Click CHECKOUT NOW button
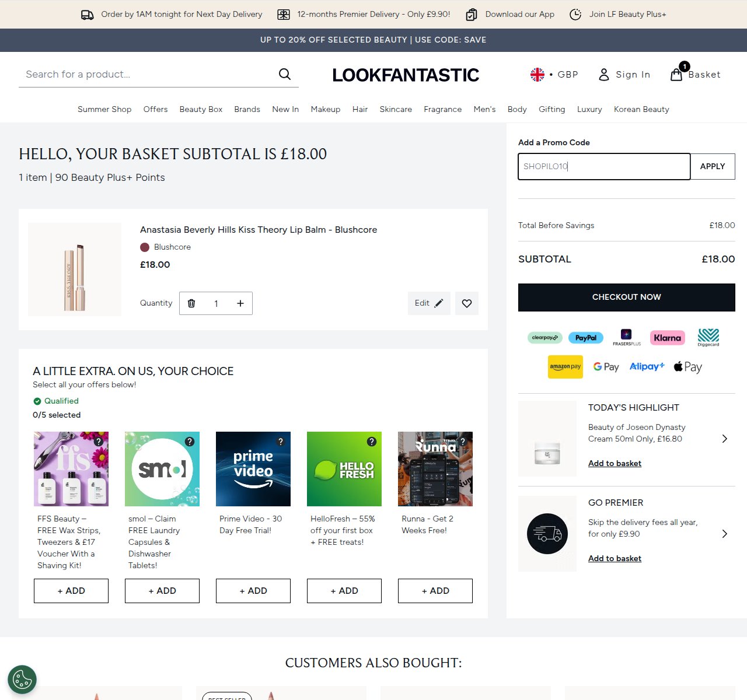This screenshot has width=747, height=700. [627, 297]
